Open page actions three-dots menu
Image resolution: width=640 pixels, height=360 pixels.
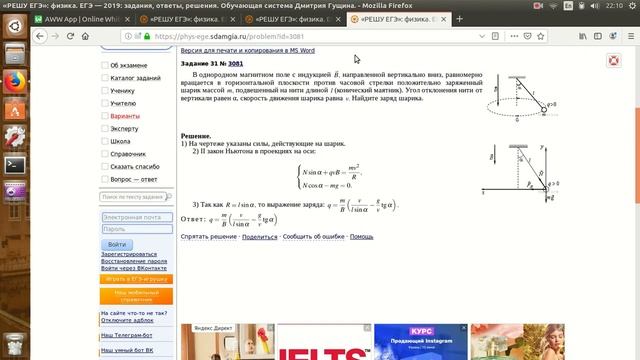[x=514, y=36]
